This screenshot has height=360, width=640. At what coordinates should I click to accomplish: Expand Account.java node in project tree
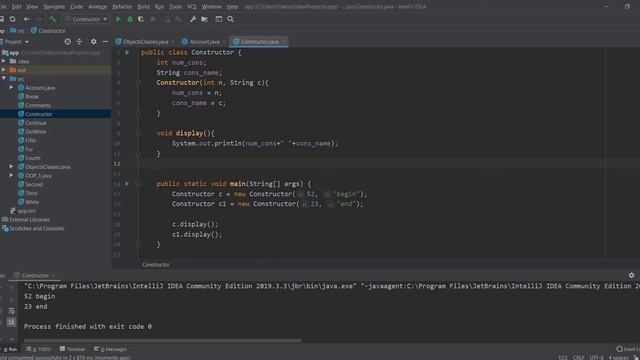(11, 87)
